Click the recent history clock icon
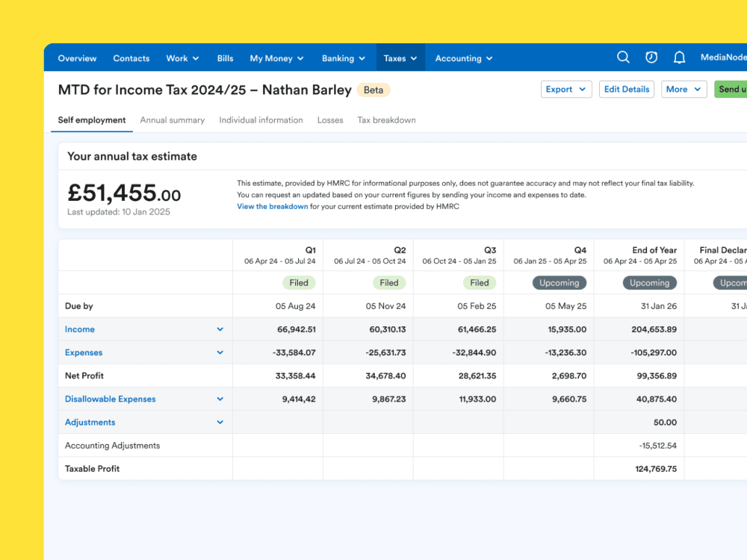Viewport: 747px width, 560px height. pyautogui.click(x=651, y=57)
